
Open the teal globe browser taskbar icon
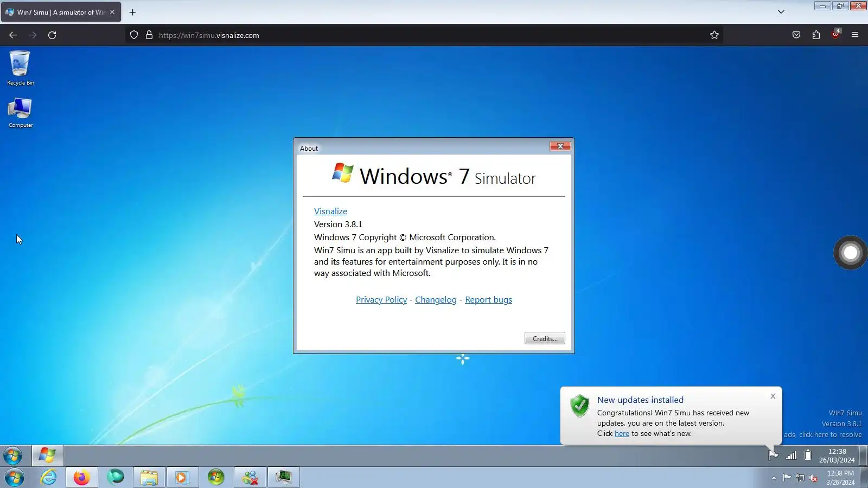click(116, 478)
